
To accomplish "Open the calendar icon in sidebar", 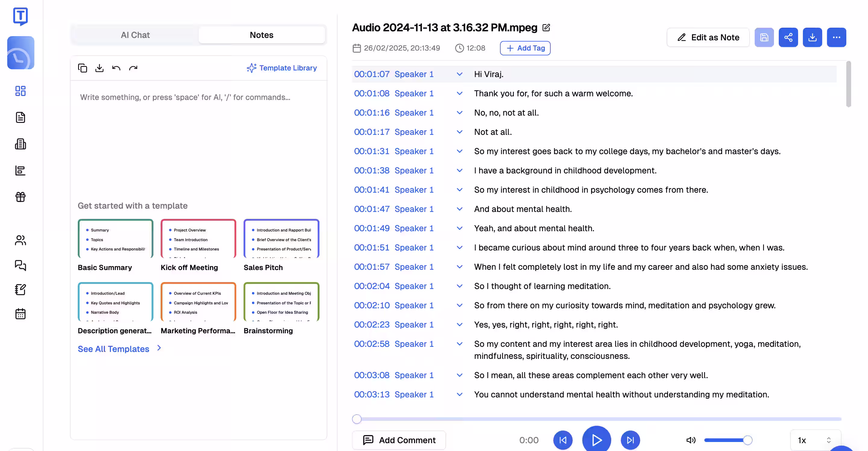I will pos(20,314).
